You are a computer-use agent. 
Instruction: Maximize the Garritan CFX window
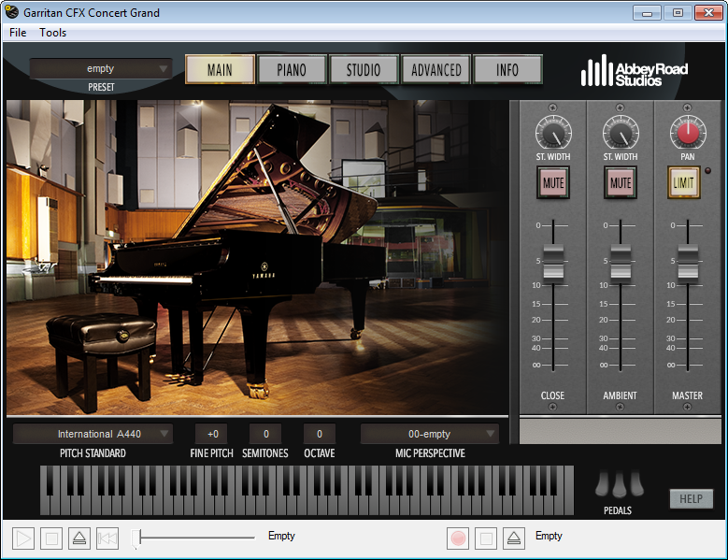678,12
